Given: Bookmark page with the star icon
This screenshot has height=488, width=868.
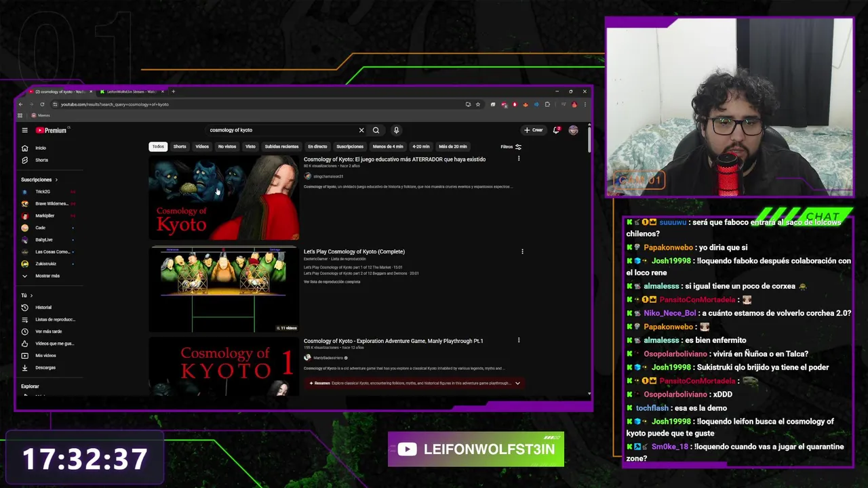Looking at the screenshot, I should point(478,104).
